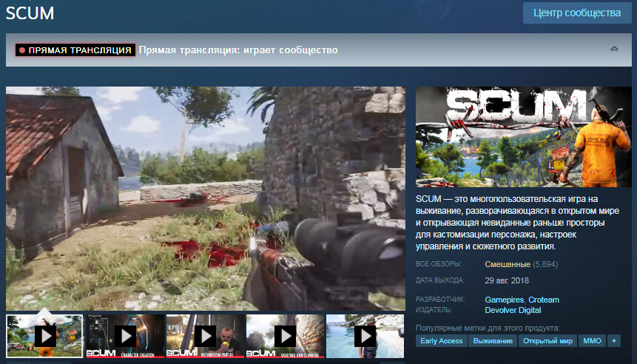Click the ИЗДАТЕЛЬ label
The image size is (637, 364).
(x=434, y=310)
